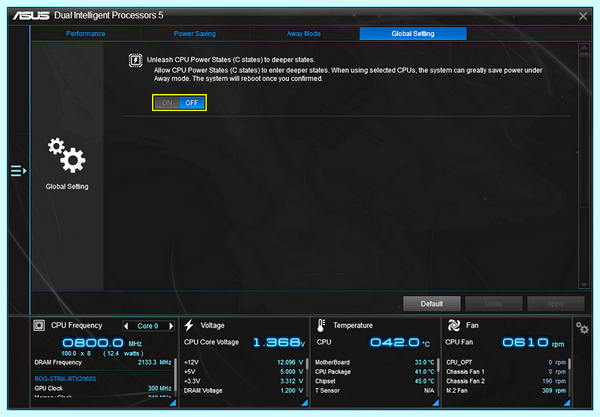This screenshot has height=417, width=600.
Task: Click scroll down arrow in settings pane
Action: [x=584, y=285]
